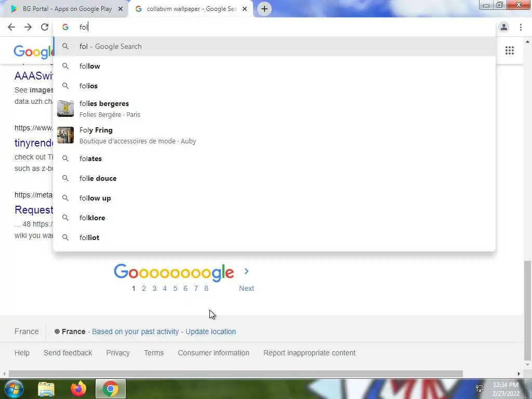Screen dimensions: 532x399
Task: Click the vertical scrollbar down arrow
Action: pyautogui.click(x=527, y=365)
